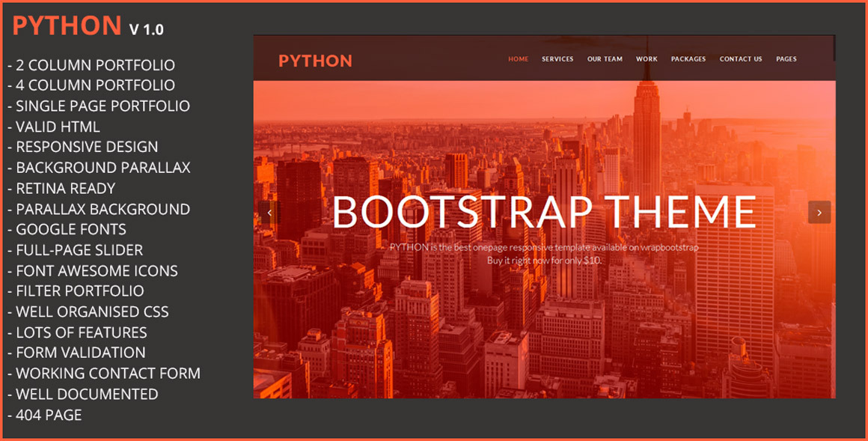Click the 'PARALLAX BACKGROUND' feature line
Viewport: 868px width, 441px height.
[x=99, y=209]
